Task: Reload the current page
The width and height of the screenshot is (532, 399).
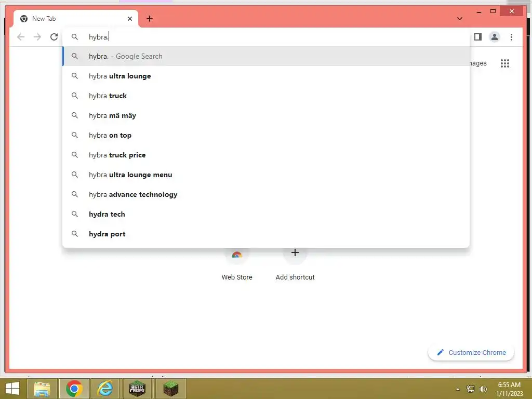Action: 54,37
